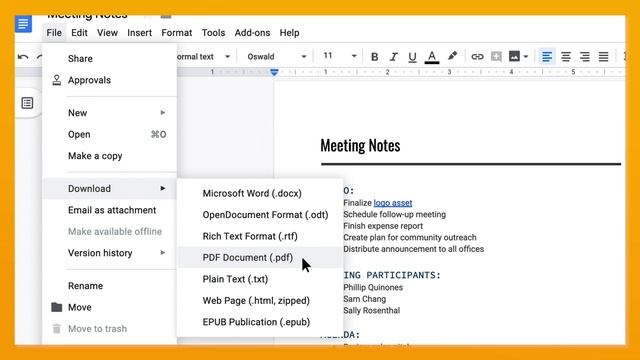The image size is (640, 360).
Task: Download as OpenDocument Format (.odt)
Action: (x=260, y=215)
